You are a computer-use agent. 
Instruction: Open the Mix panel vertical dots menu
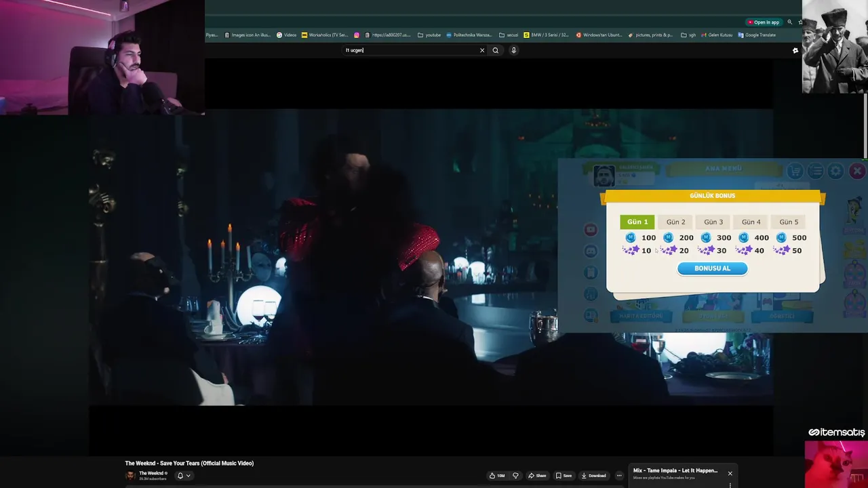(x=730, y=485)
